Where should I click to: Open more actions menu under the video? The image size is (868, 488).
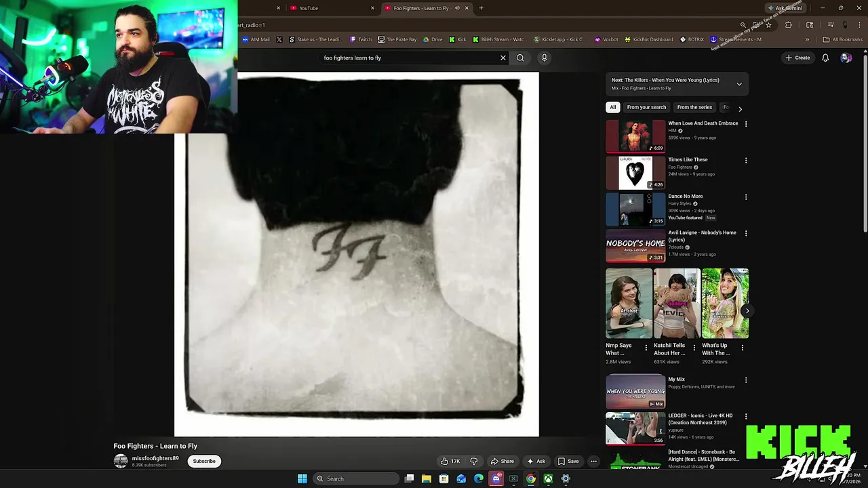click(x=593, y=461)
